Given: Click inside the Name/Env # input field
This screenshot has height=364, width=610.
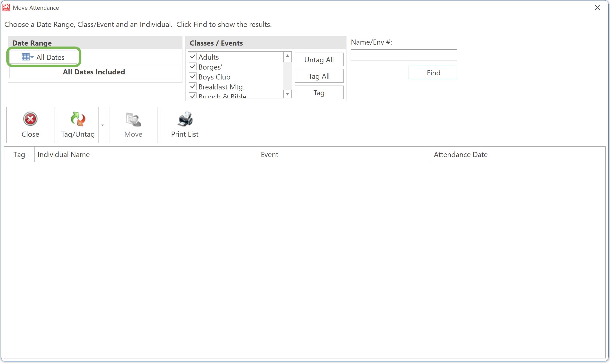Looking at the screenshot, I should (x=404, y=55).
